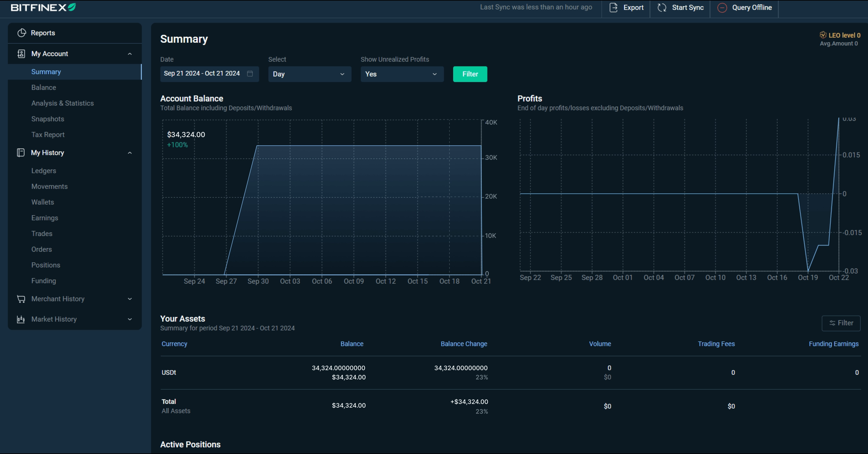868x454 pixels.
Task: Expand the Merchant History section chevron
Action: pyautogui.click(x=130, y=299)
